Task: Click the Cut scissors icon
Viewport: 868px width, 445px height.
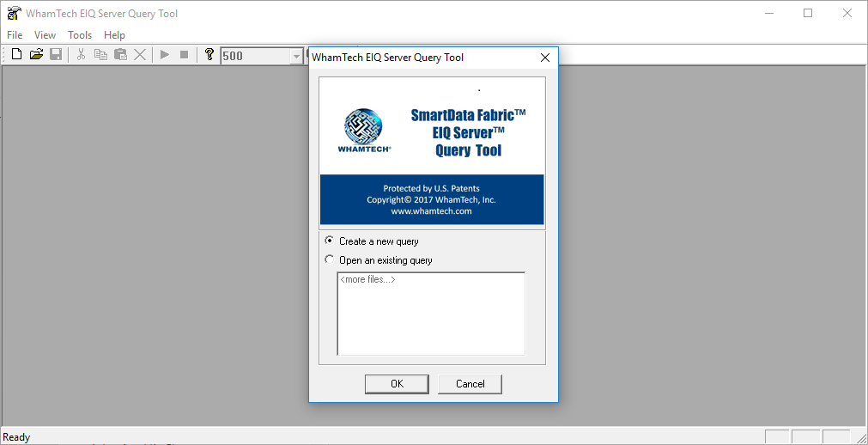Action: pyautogui.click(x=81, y=55)
